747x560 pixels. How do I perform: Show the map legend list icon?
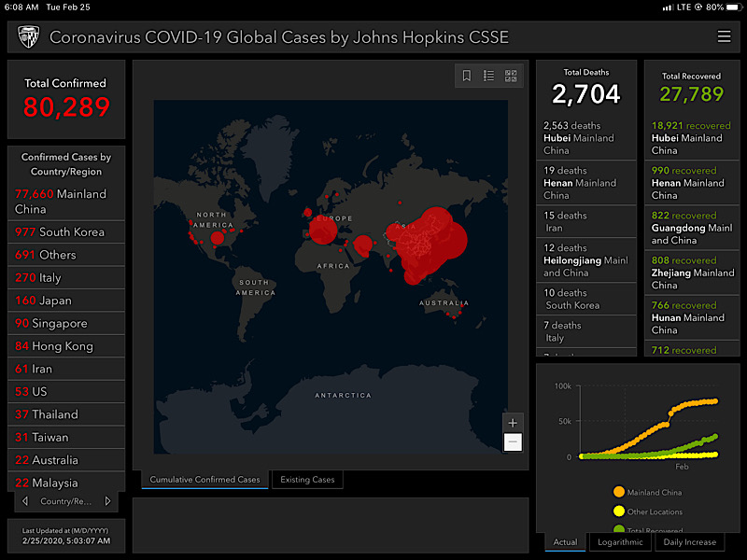488,76
